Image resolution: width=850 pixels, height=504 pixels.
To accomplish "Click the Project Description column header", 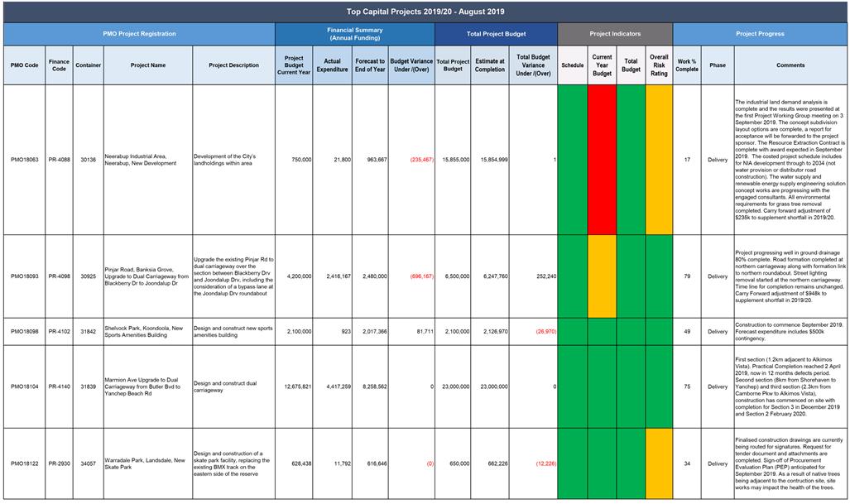I will (233, 65).
